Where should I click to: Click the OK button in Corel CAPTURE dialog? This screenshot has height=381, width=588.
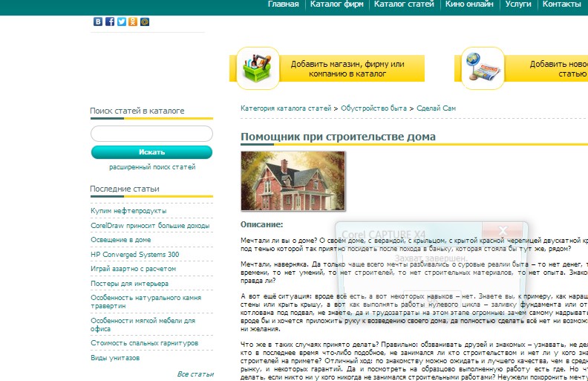point(432,299)
